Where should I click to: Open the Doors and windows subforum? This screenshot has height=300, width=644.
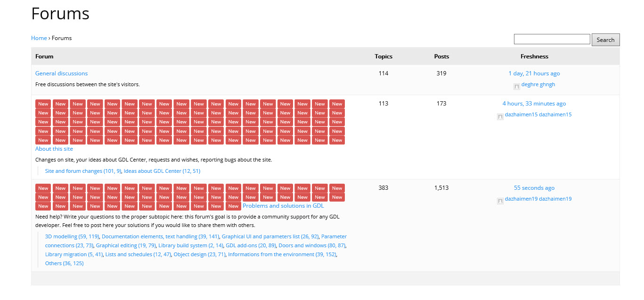(x=311, y=245)
